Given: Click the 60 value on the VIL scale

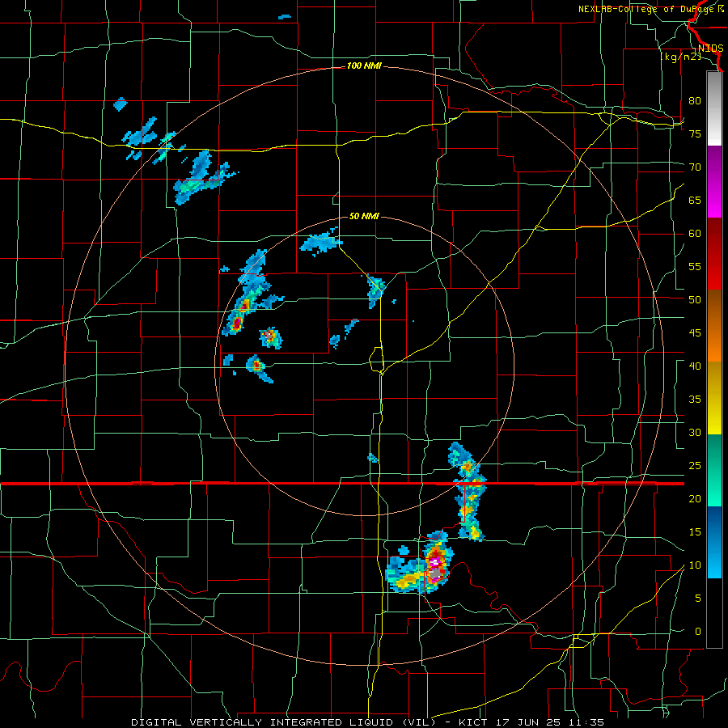Looking at the screenshot, I should [x=695, y=234].
